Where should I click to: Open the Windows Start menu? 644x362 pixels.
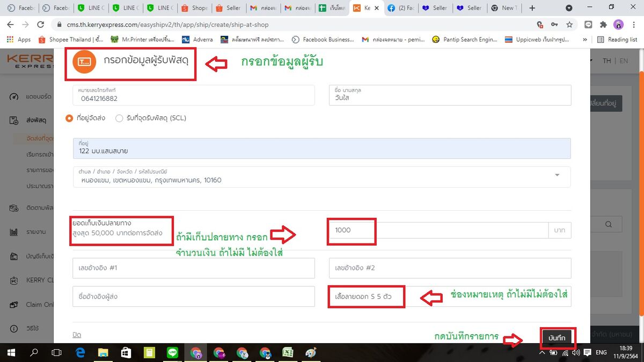pyautogui.click(x=11, y=352)
